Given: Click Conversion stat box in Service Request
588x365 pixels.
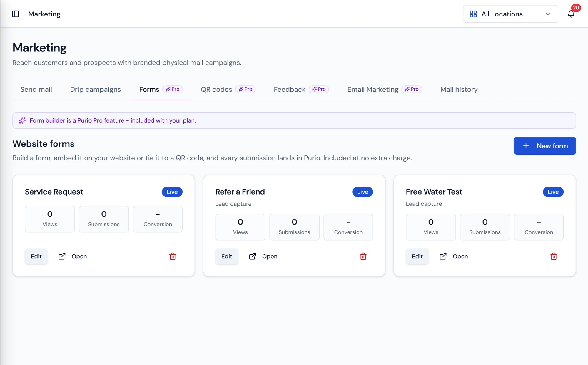Looking at the screenshot, I should (x=158, y=219).
